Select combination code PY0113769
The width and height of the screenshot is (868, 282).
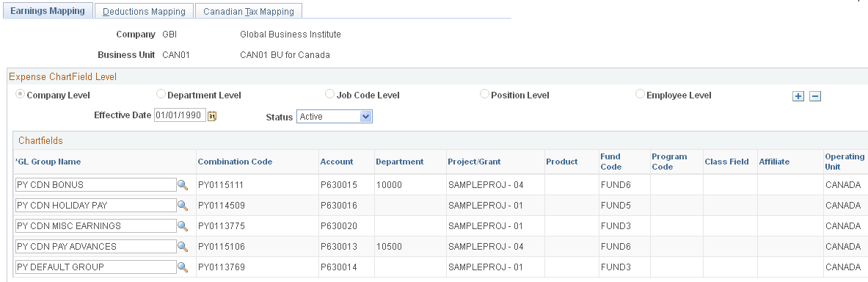tap(222, 267)
